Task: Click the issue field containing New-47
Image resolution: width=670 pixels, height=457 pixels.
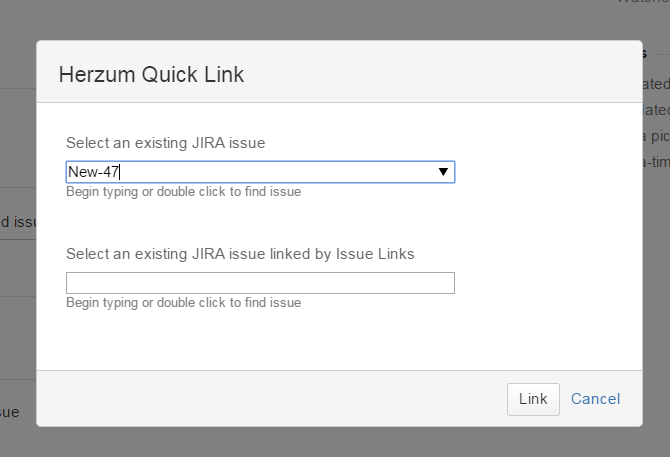Action: 250,172
